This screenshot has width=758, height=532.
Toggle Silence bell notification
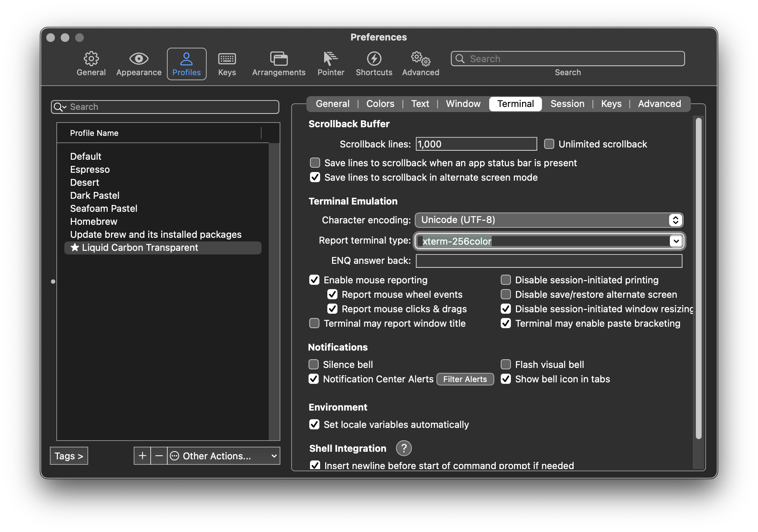(314, 364)
